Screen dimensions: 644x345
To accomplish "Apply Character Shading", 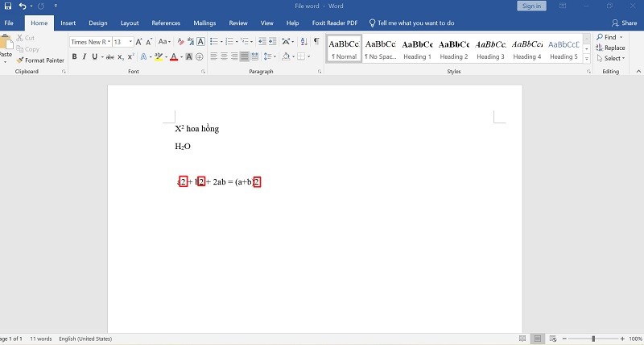I will tap(189, 56).
